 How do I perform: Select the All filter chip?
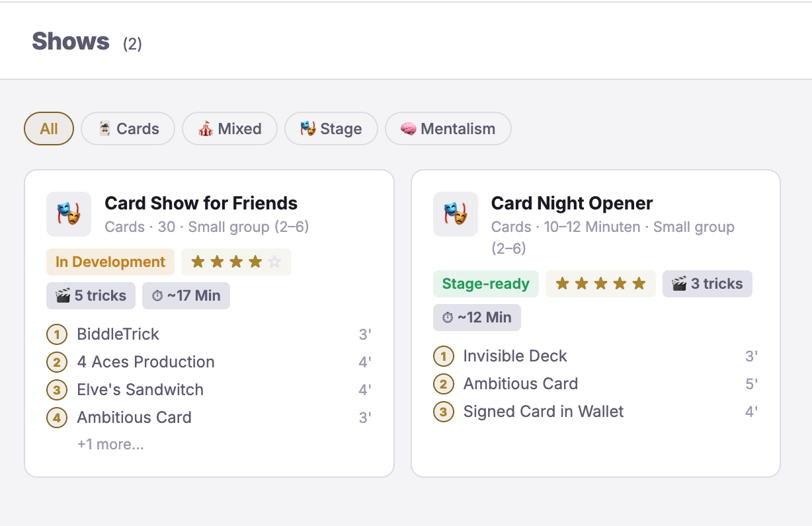(x=49, y=129)
